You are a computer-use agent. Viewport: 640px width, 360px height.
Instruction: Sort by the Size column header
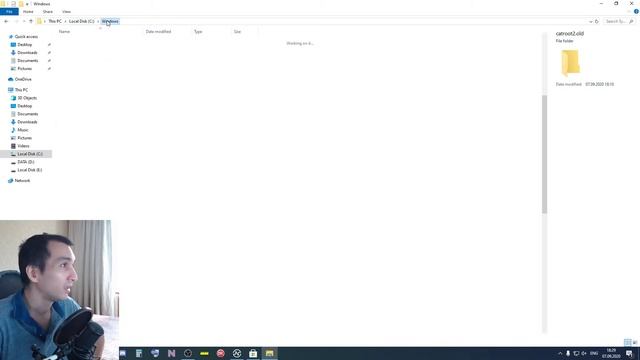click(x=238, y=31)
